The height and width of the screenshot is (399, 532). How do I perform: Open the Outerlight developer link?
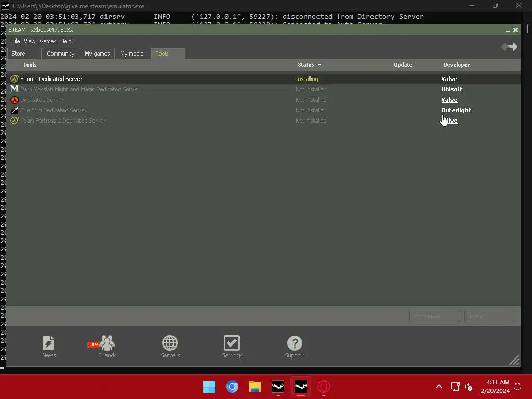pos(456,110)
